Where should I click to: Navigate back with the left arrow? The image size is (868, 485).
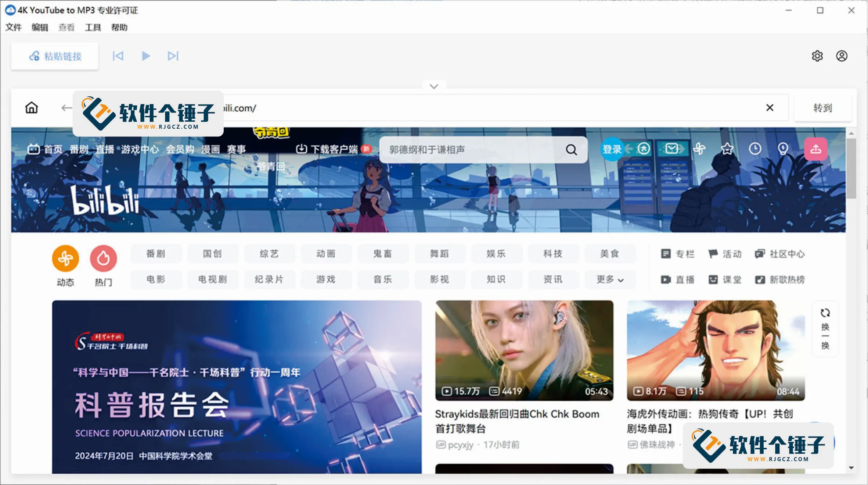tap(66, 108)
